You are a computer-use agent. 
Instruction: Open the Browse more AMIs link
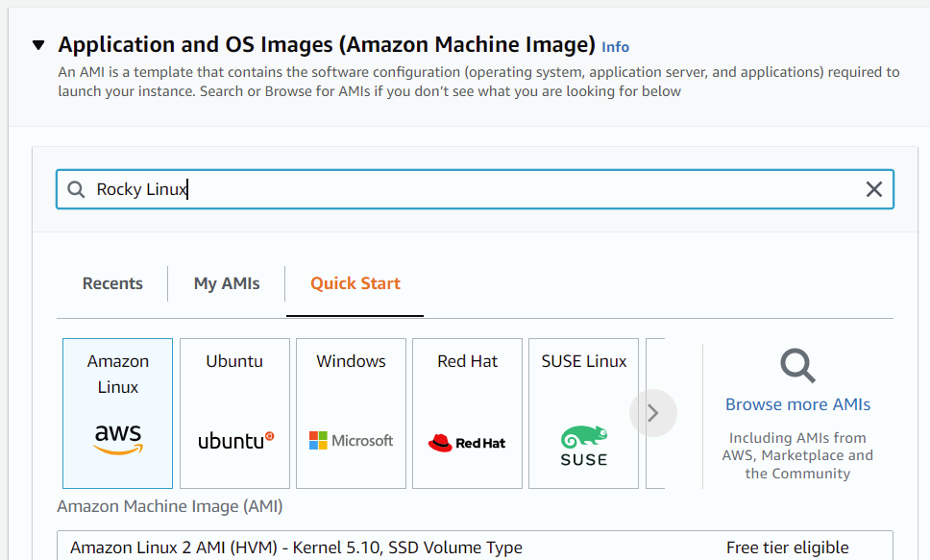point(797,404)
